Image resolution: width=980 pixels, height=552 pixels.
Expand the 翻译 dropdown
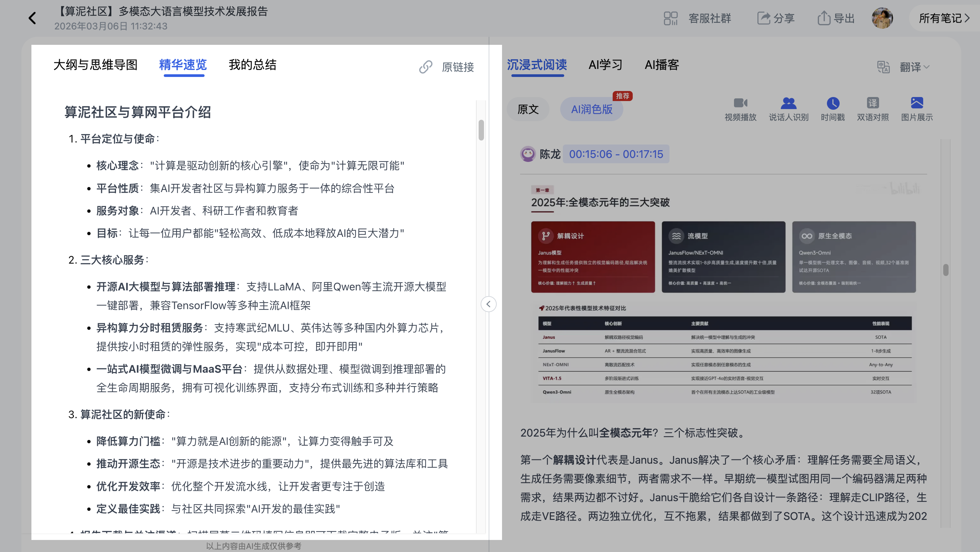click(914, 67)
